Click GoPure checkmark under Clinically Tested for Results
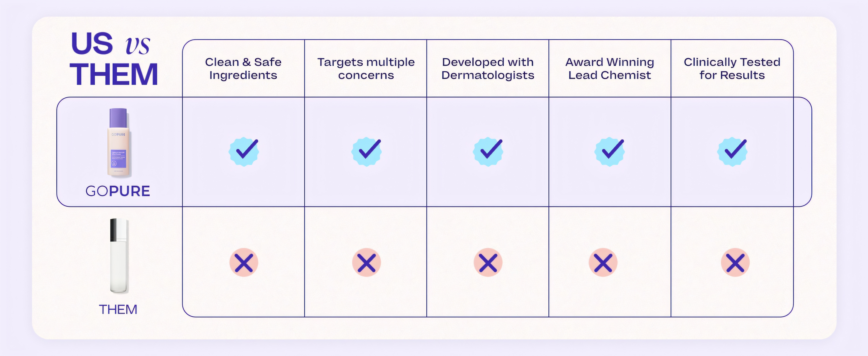The height and width of the screenshot is (356, 868). (x=732, y=151)
